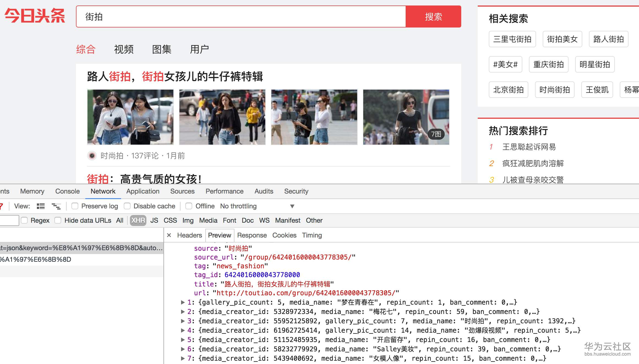Click the large rows view icon
Viewport: 639px width, 364px height.
pos(41,206)
